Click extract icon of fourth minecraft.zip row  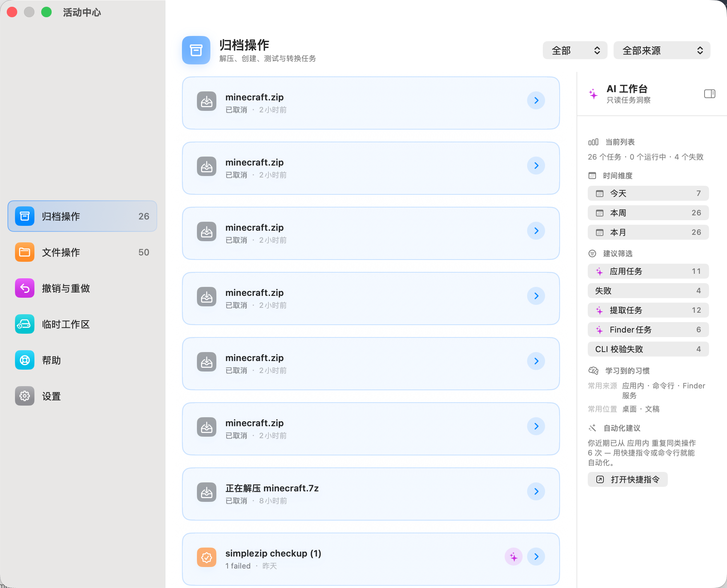pyautogui.click(x=207, y=297)
